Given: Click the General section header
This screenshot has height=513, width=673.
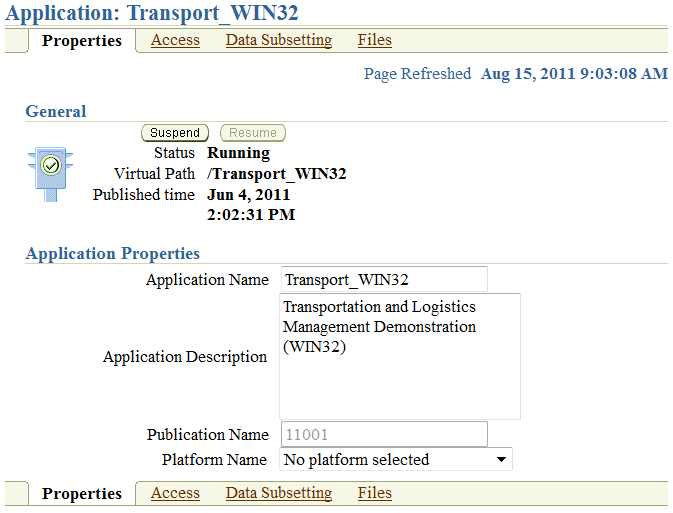Looking at the screenshot, I should (x=56, y=112).
